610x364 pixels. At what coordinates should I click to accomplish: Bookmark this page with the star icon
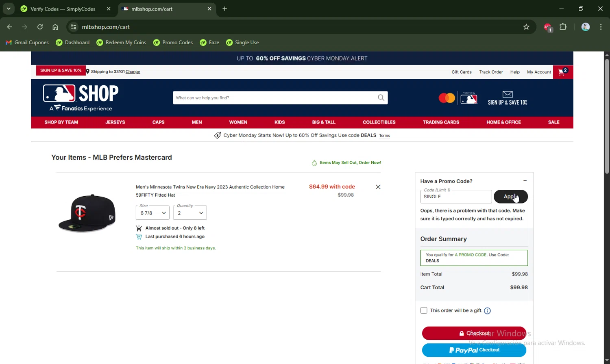[526, 27]
